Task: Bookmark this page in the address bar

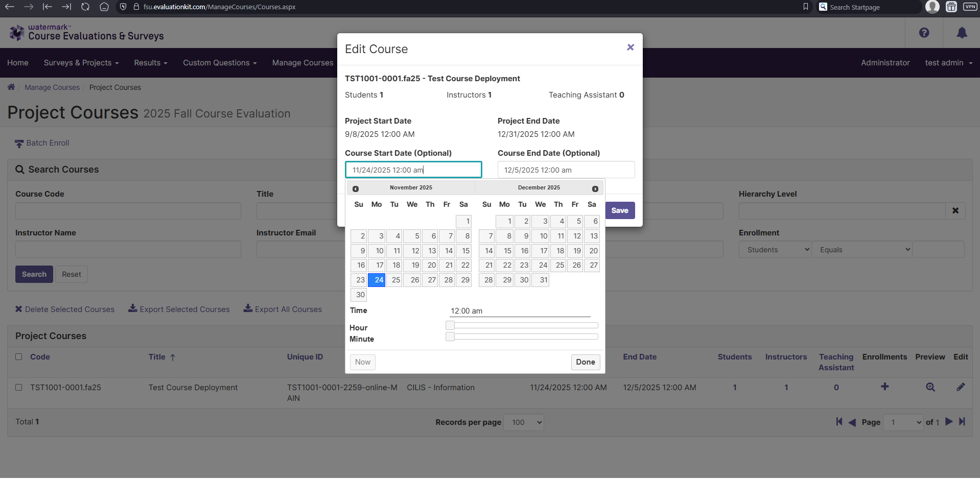Action: pos(806,7)
